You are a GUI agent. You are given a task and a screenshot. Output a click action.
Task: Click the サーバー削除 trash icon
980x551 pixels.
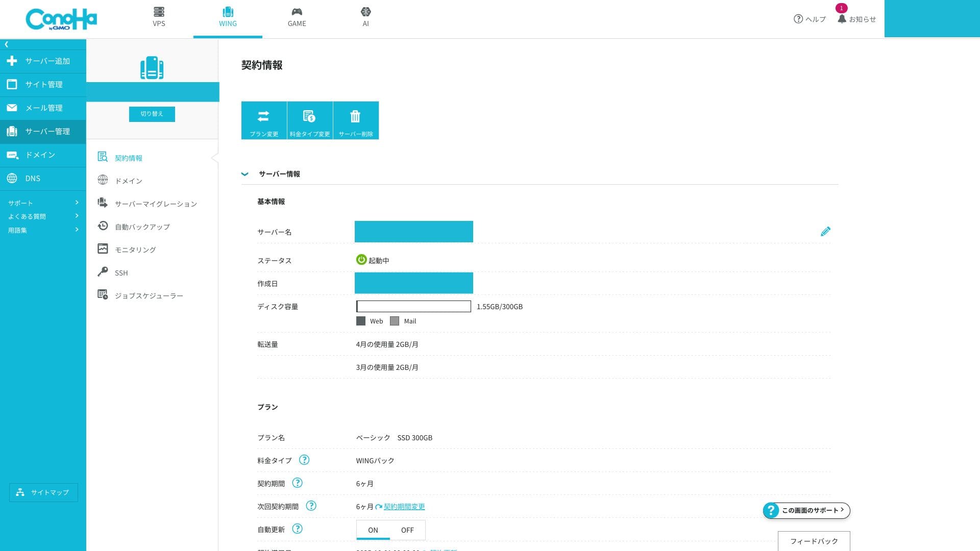[x=355, y=117]
